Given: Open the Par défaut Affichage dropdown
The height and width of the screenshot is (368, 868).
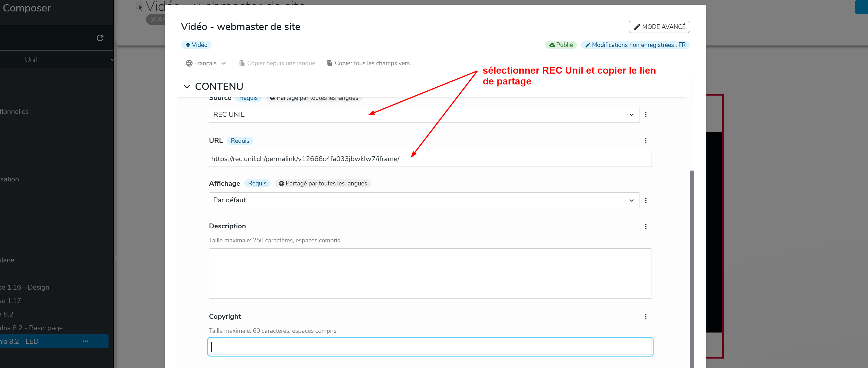Looking at the screenshot, I should (x=424, y=200).
